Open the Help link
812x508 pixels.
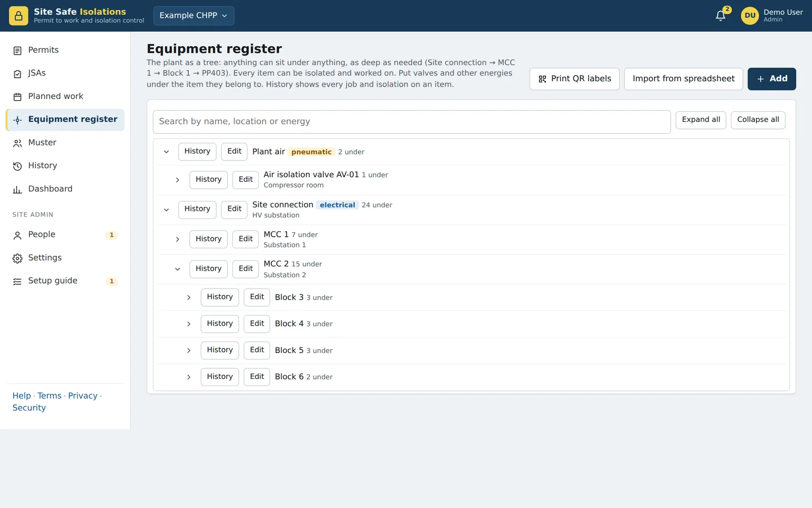22,396
